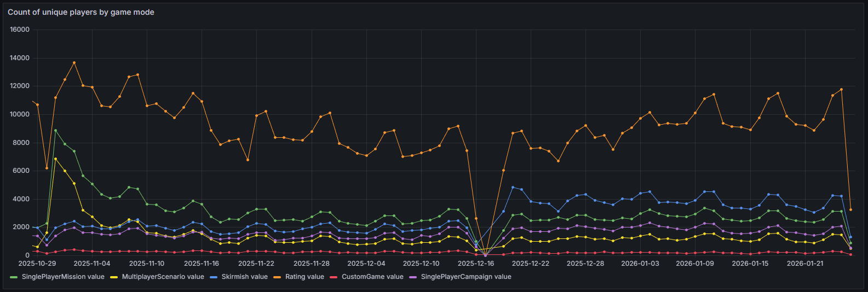
Task: Click the purple SinglePlayerCampaign legend color swatch
Action: [413, 277]
